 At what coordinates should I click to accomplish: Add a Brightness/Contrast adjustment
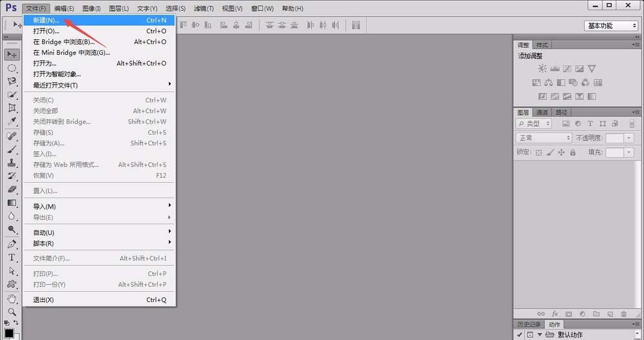[x=542, y=68]
